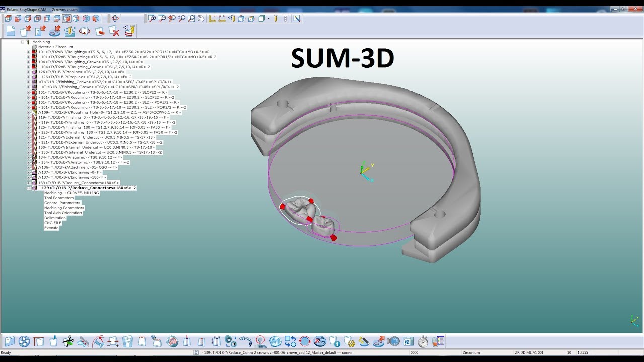The width and height of the screenshot is (644, 362).
Task: Click the box display mode icon
Action: coord(261,18)
